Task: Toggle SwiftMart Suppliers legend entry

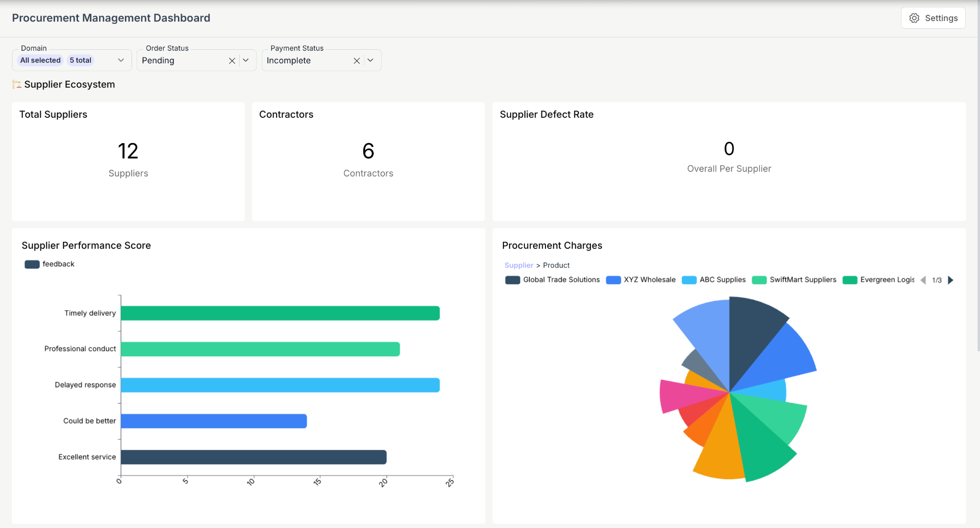Action: pyautogui.click(x=794, y=280)
